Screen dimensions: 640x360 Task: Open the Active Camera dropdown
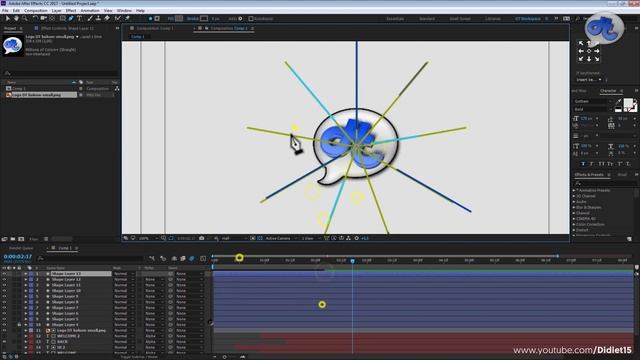281,238
